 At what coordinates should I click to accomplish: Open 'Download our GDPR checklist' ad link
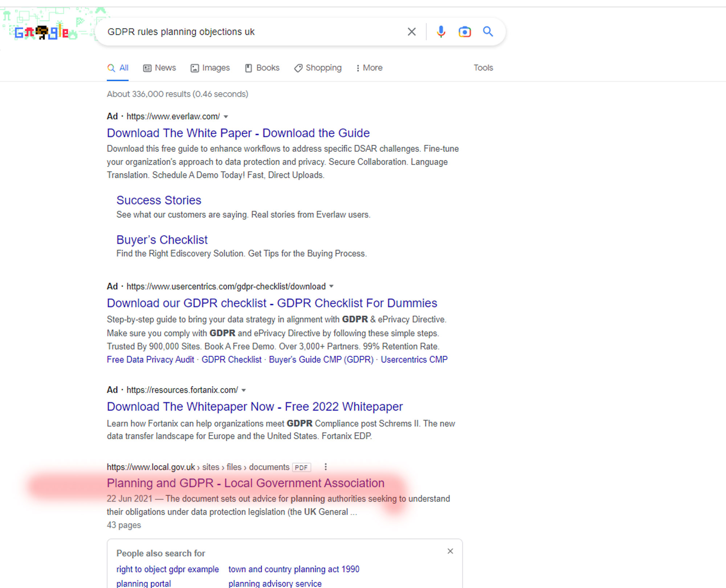pos(272,303)
